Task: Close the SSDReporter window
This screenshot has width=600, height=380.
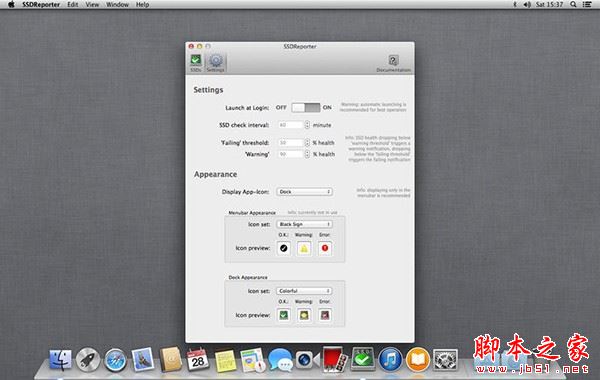Action: pyautogui.click(x=191, y=46)
